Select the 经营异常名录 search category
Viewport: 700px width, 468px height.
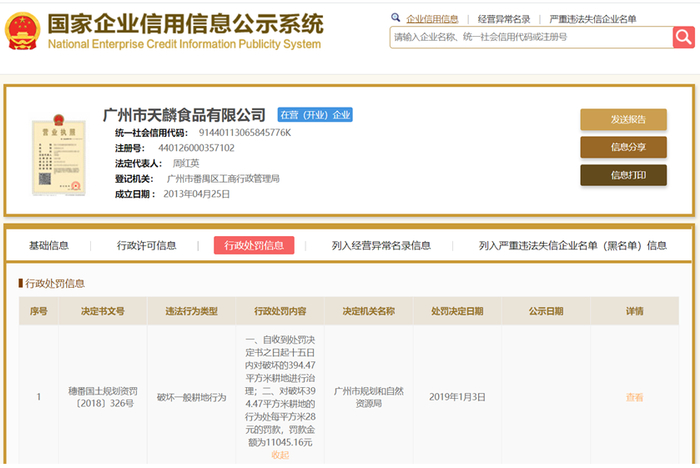tap(504, 19)
